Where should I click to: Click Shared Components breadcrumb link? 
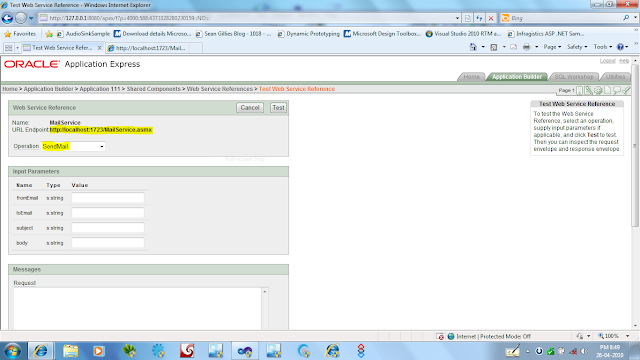pos(153,89)
